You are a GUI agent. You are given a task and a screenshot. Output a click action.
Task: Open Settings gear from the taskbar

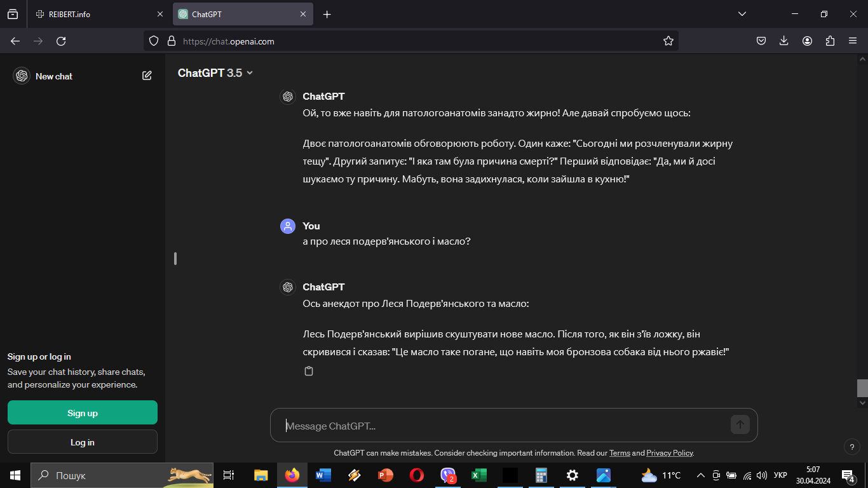(573, 475)
